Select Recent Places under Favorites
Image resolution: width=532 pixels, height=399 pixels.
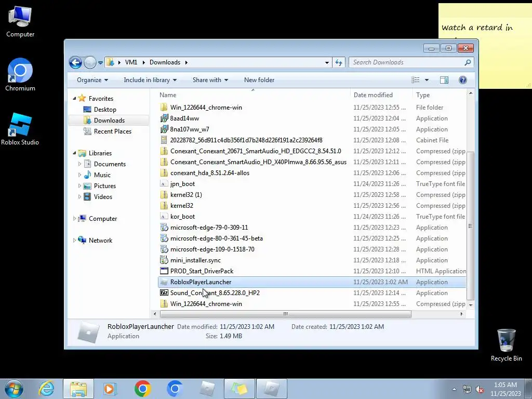(x=112, y=131)
